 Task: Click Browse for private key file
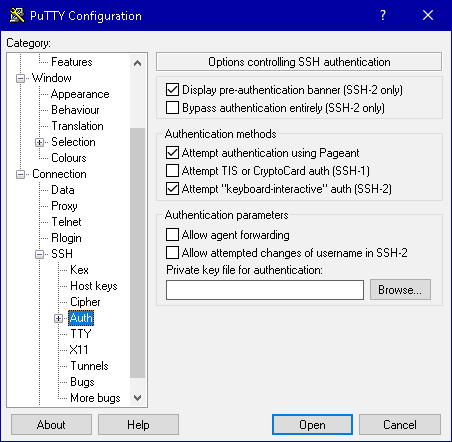tap(400, 290)
